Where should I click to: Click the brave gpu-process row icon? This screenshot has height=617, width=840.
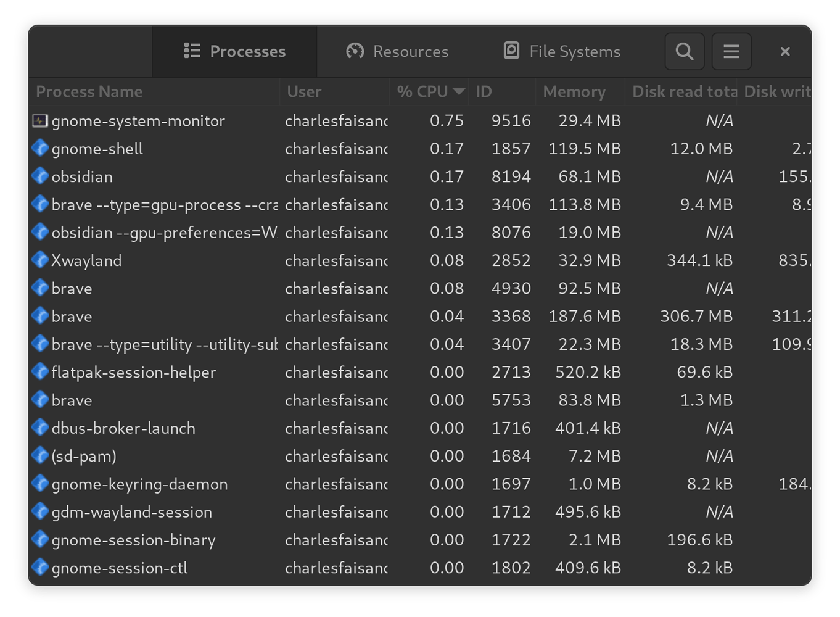pos(40,204)
